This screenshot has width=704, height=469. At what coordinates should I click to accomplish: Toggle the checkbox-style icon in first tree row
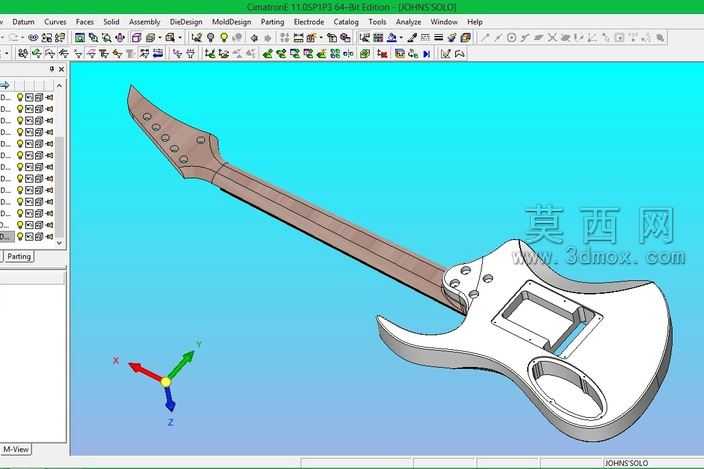coord(29,97)
